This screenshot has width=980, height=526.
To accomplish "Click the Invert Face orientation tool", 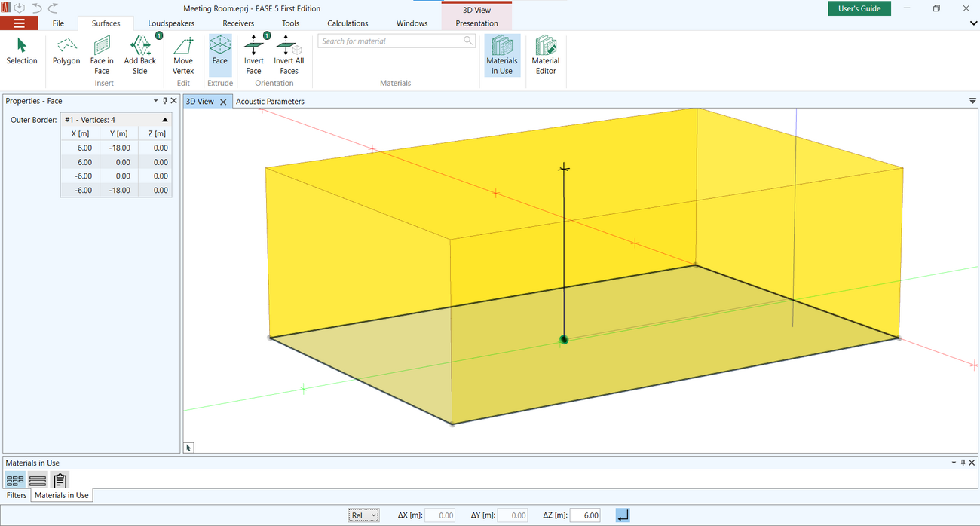I will click(x=253, y=54).
